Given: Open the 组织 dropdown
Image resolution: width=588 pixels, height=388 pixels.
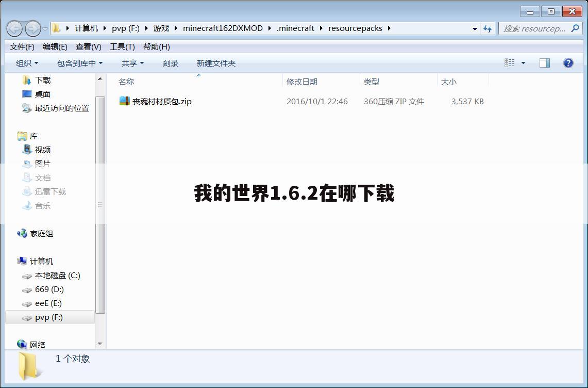Looking at the screenshot, I should point(27,63).
